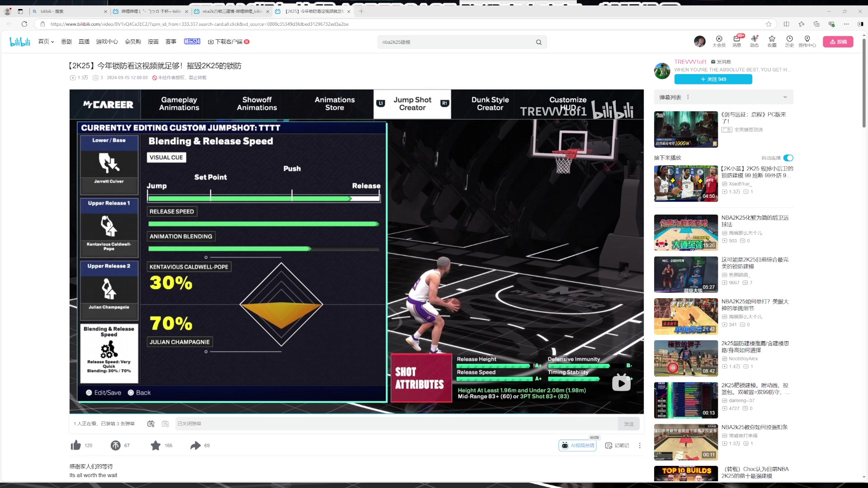Image resolution: width=868 pixels, height=488 pixels.
Task: Open the browser split screen icon
Action: tap(786, 24)
